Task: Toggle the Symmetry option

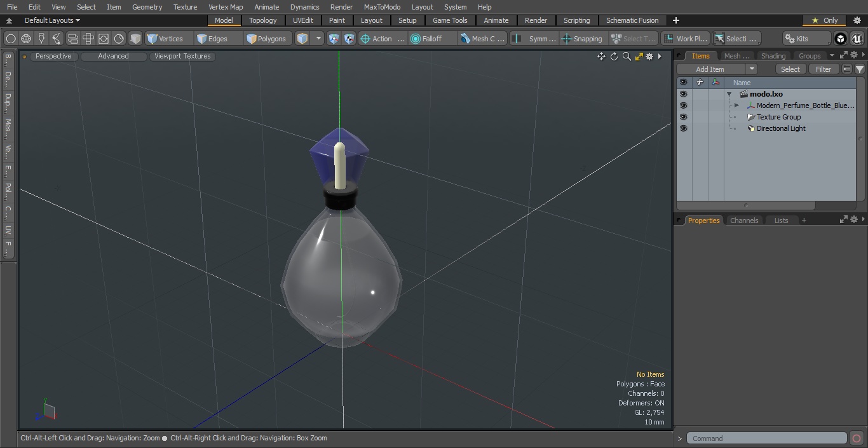Action: [x=534, y=39]
